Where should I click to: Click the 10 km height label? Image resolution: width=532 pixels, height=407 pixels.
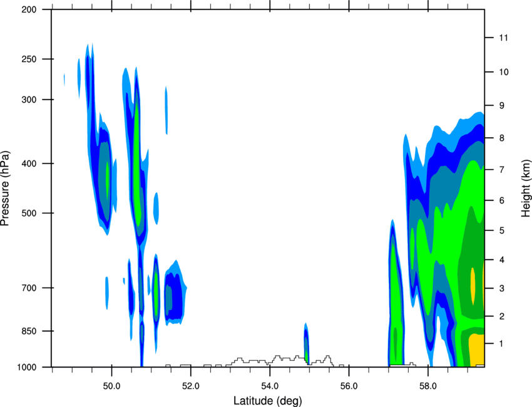504,72
